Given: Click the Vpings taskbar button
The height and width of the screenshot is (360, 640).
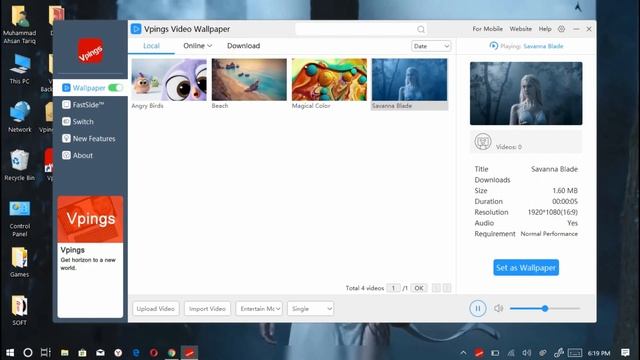Looking at the screenshot, I should click(x=189, y=353).
